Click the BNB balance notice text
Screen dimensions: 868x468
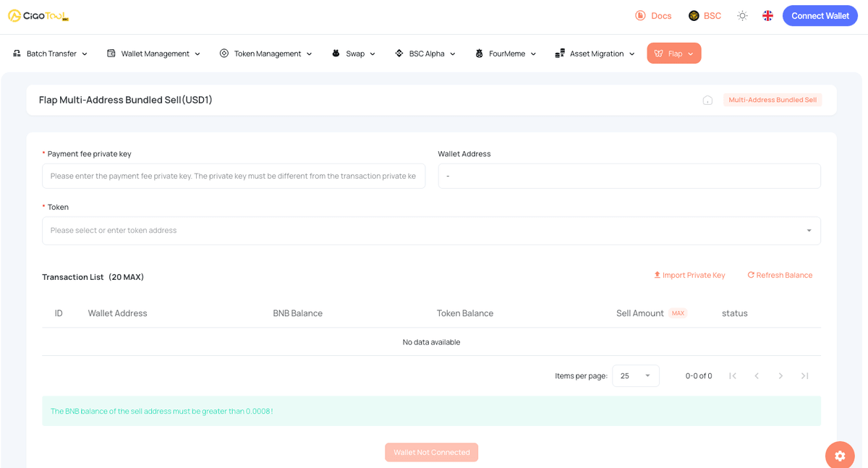point(161,411)
